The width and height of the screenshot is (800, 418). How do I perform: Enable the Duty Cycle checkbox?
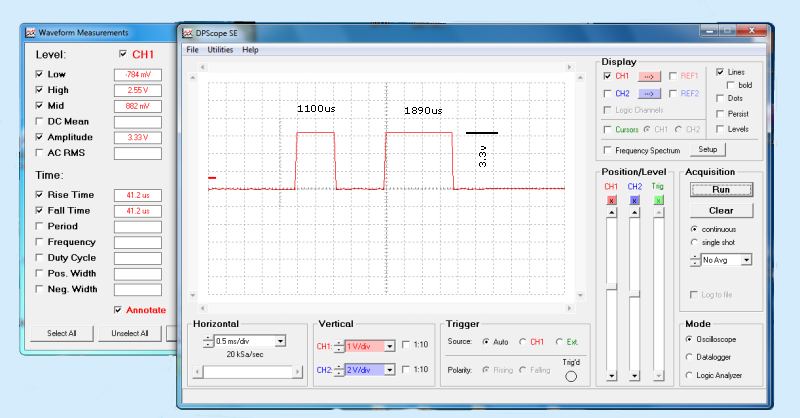coord(39,257)
